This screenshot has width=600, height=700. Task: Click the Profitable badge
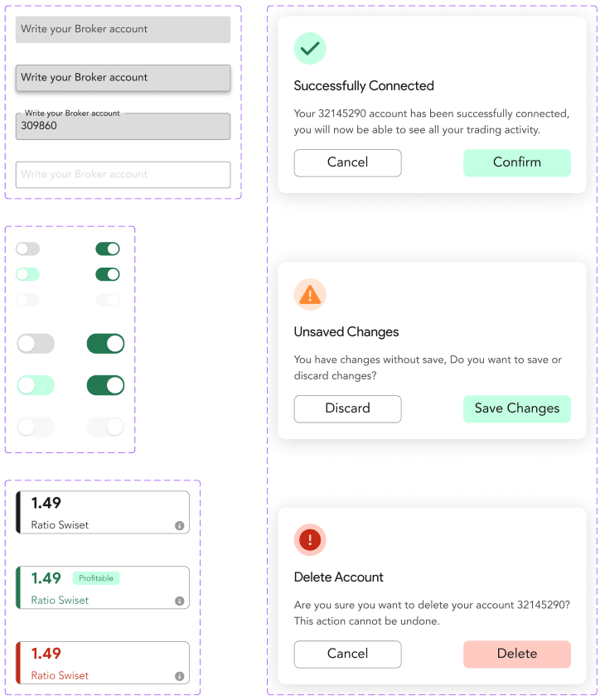[96, 578]
